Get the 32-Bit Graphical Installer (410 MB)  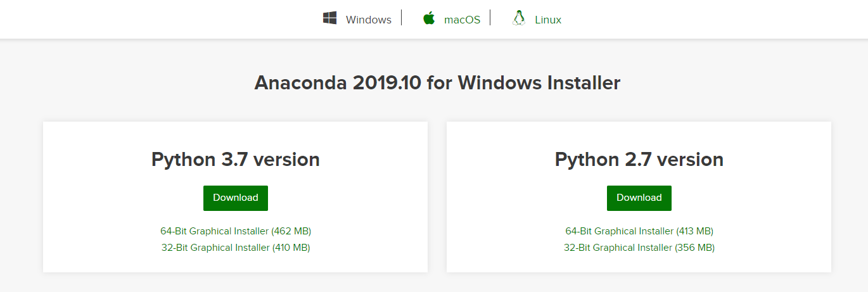pyautogui.click(x=236, y=248)
